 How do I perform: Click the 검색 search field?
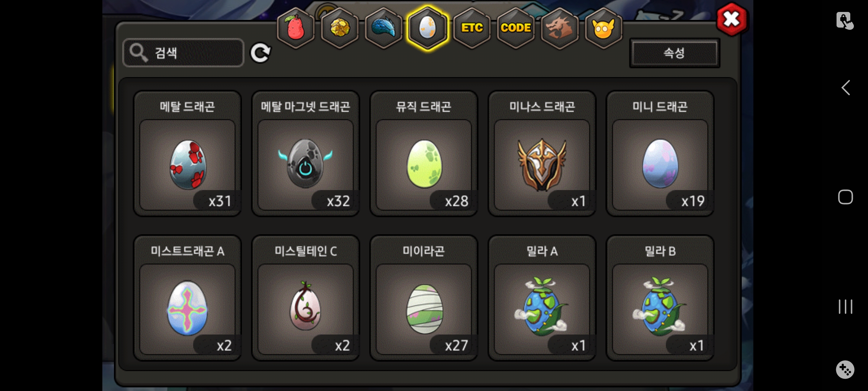click(183, 53)
